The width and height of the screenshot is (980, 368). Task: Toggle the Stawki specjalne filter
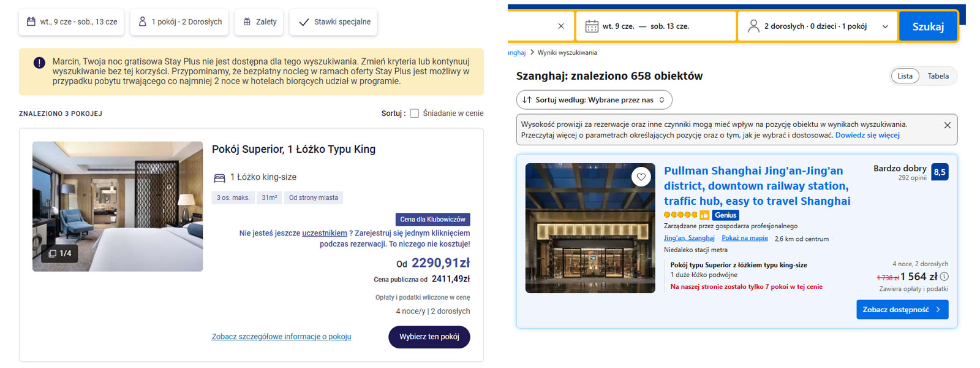coord(333,22)
